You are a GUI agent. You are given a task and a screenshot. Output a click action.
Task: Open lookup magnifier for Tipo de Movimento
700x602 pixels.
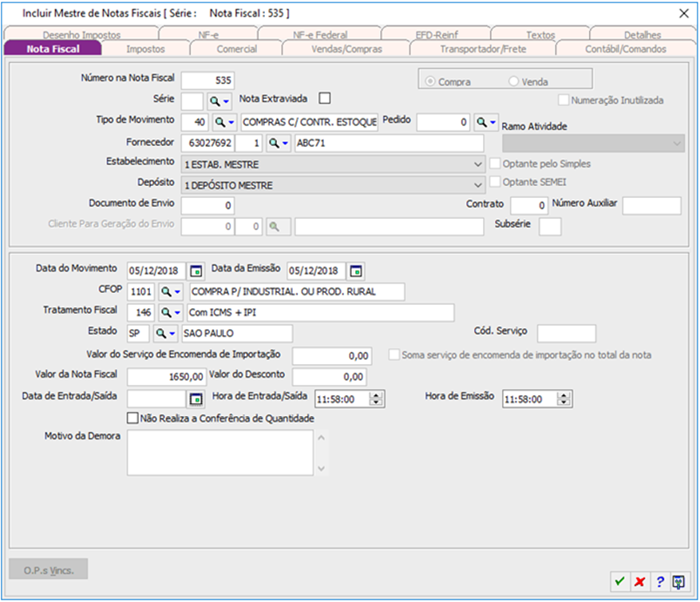coord(224,122)
